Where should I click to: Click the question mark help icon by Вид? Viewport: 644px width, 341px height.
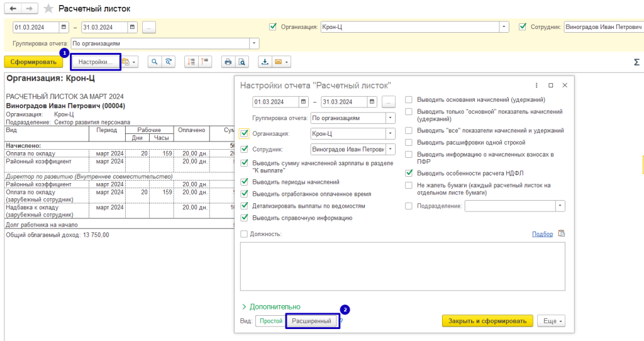coord(341,321)
